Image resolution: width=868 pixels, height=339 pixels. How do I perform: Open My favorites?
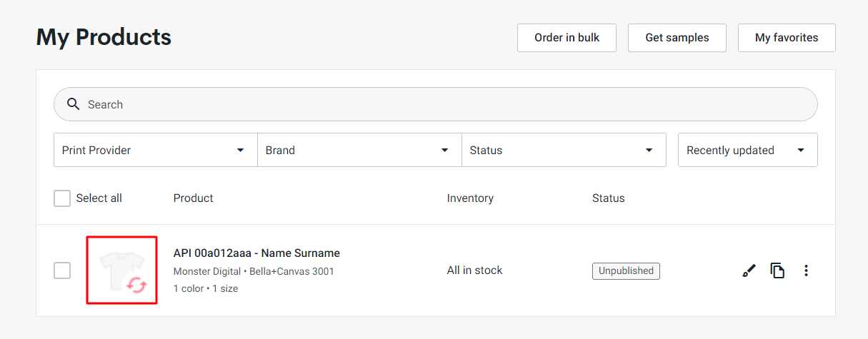click(787, 38)
